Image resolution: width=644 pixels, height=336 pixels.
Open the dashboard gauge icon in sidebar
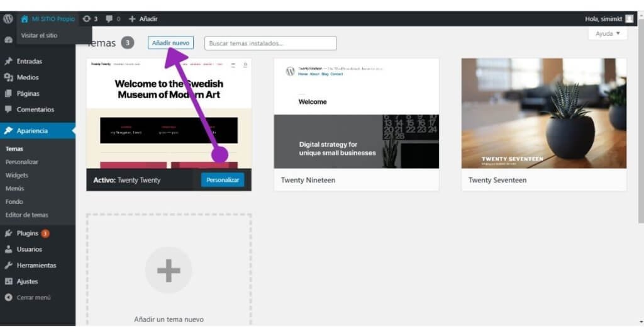click(8, 40)
